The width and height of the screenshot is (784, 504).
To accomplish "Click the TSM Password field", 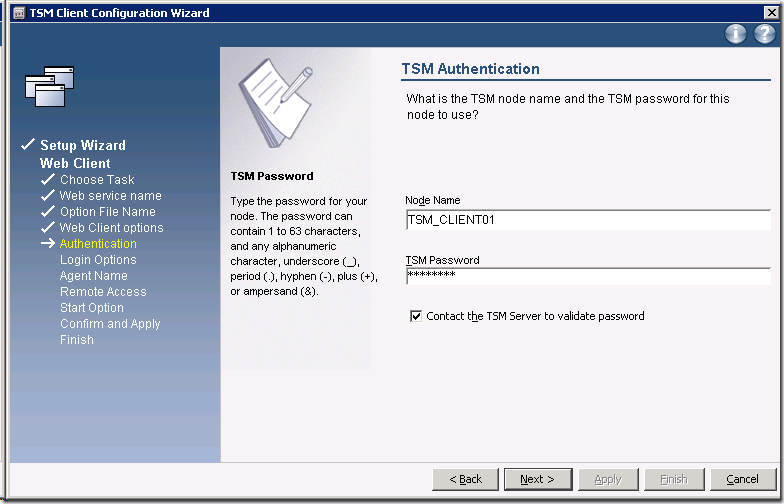I will click(x=587, y=276).
